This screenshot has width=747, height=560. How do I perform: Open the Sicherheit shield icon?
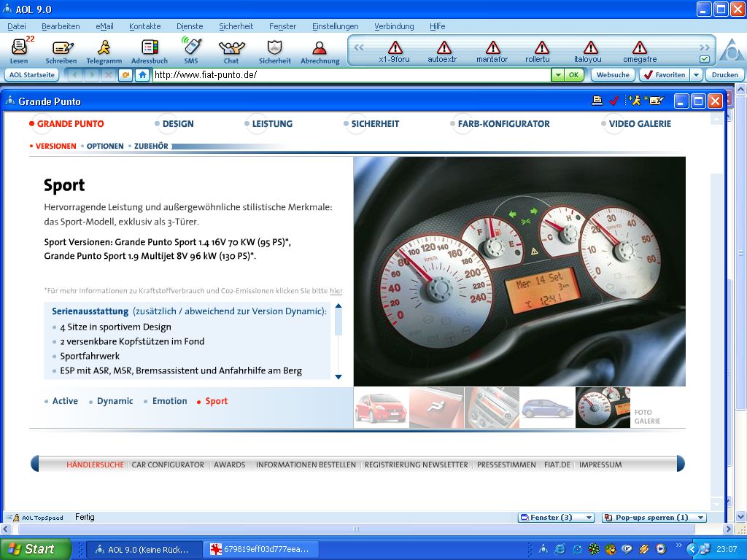coord(274,49)
